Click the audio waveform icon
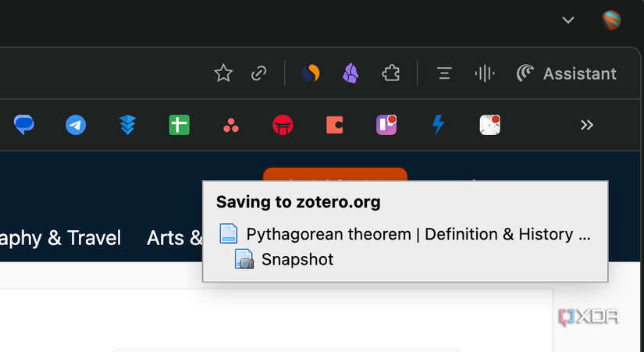This screenshot has width=644, height=352. coord(485,73)
